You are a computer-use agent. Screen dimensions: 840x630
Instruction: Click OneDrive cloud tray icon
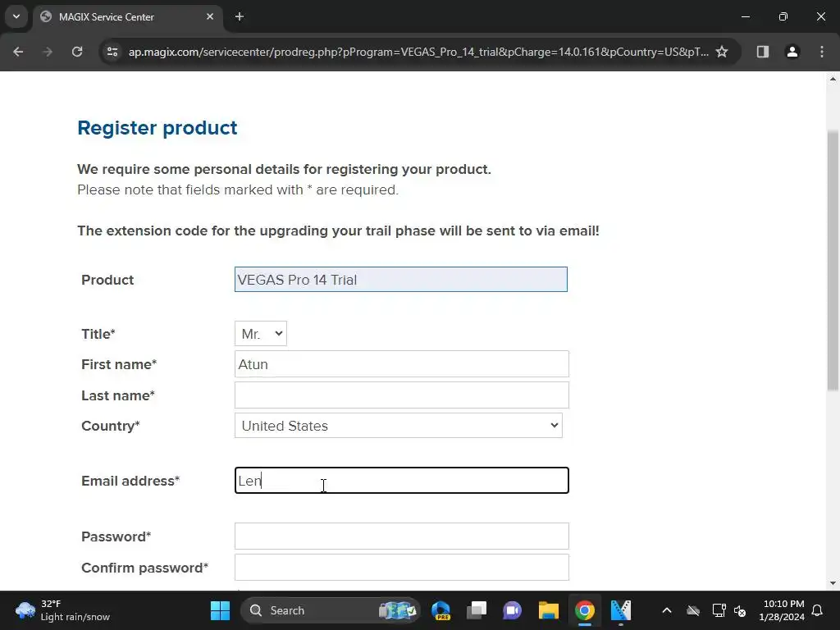[x=693, y=610]
